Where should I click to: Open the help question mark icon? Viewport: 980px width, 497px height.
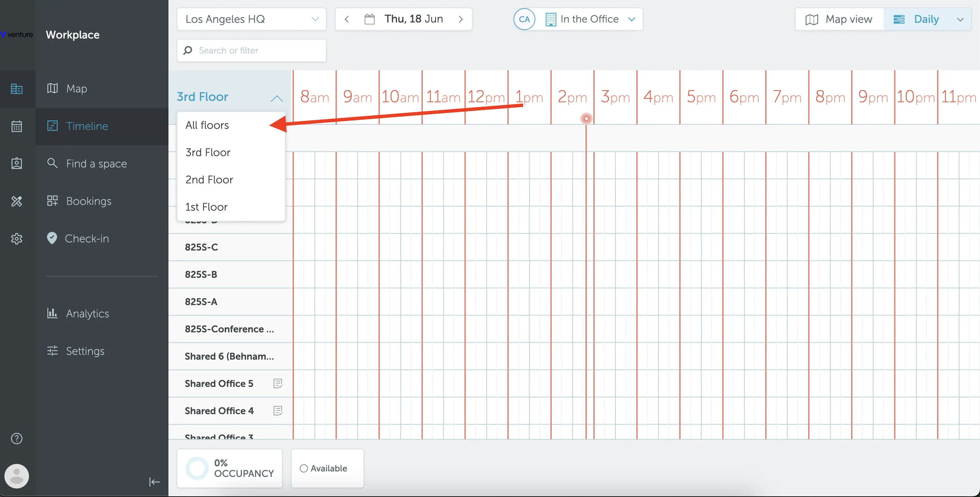click(x=17, y=438)
